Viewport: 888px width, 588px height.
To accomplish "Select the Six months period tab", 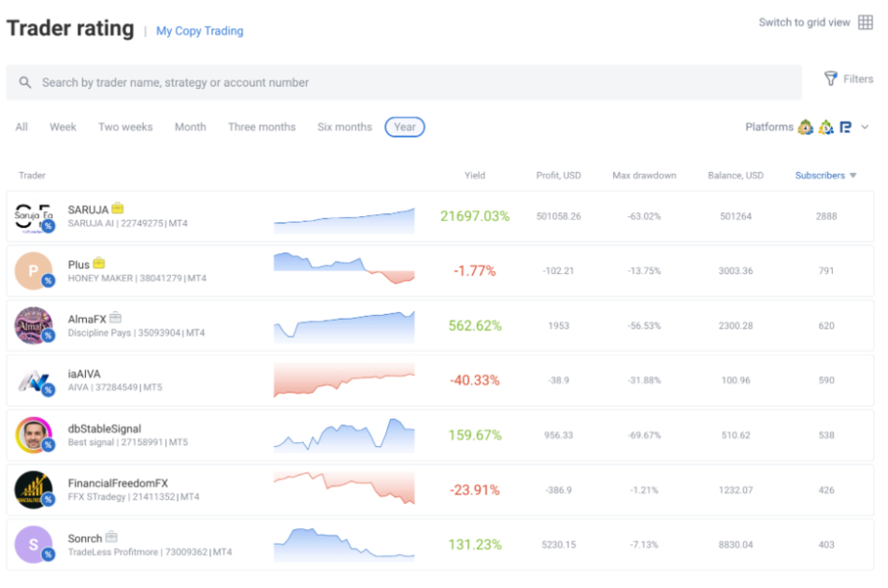I will 344,127.
